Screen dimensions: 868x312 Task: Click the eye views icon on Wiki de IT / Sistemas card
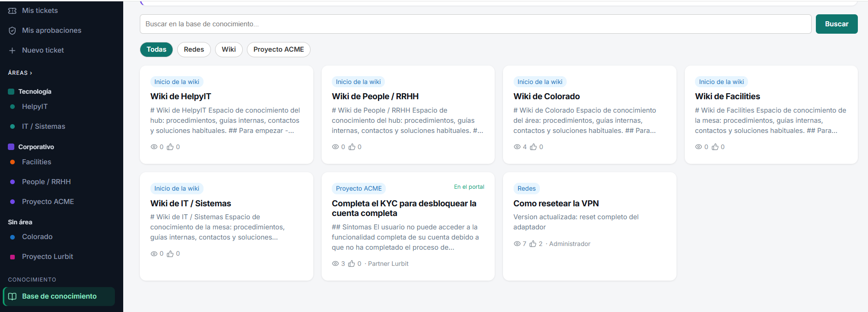click(x=154, y=254)
